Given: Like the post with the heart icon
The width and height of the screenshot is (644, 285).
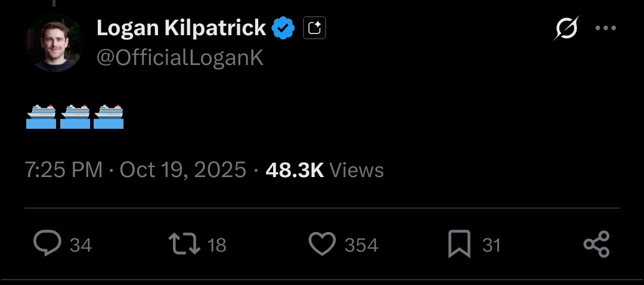Looking at the screenshot, I should point(322,244).
